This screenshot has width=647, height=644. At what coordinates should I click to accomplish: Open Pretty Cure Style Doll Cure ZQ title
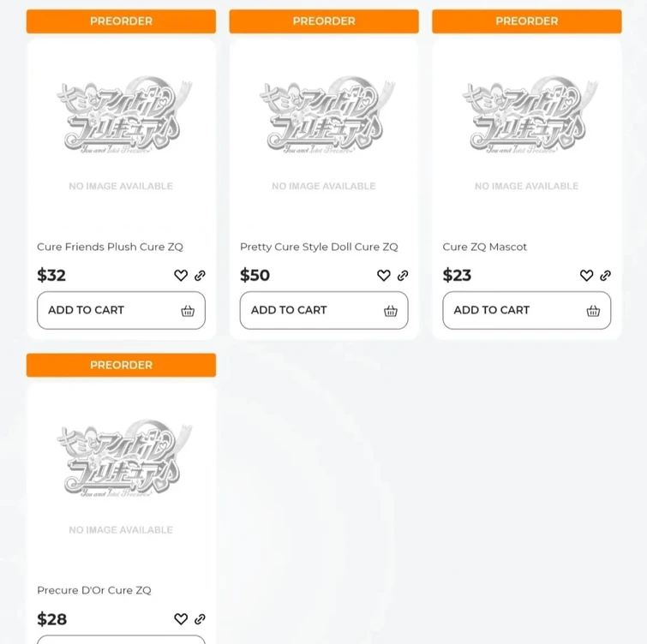[319, 247]
